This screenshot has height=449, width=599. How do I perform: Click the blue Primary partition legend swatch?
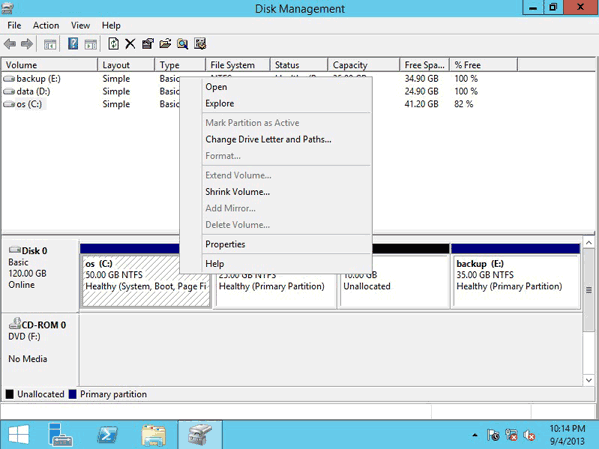(x=73, y=394)
